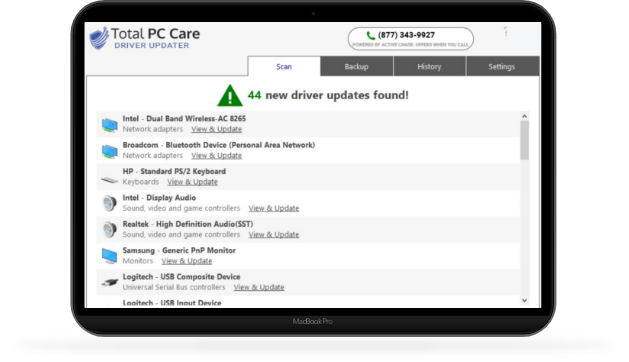This screenshot has width=629, height=362.
Task: Click the scroll up arrow of the driver list
Action: [x=524, y=116]
